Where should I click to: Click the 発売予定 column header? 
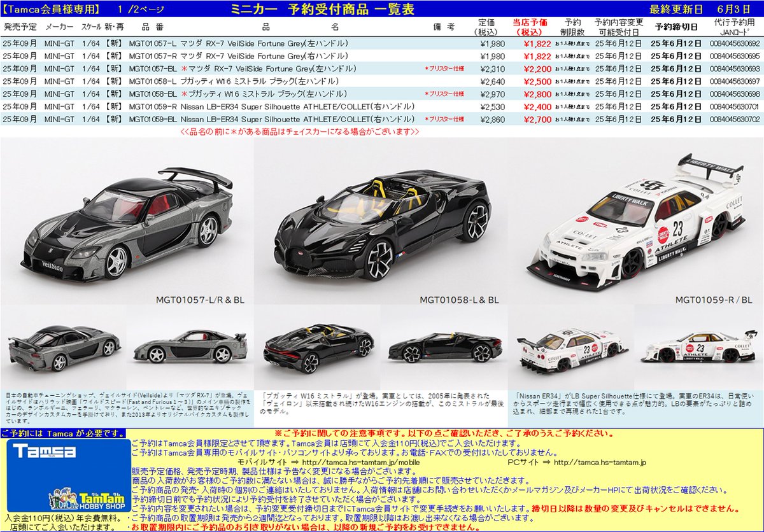[x=20, y=27]
